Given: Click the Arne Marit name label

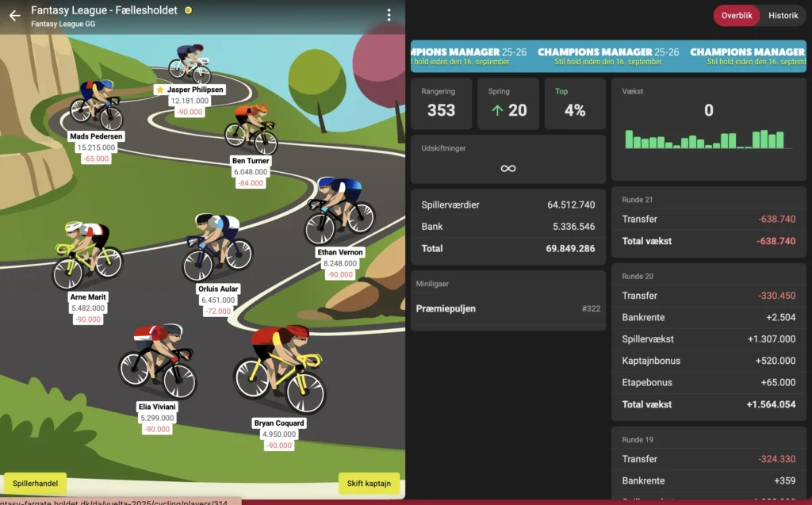Looking at the screenshot, I should point(87,296).
